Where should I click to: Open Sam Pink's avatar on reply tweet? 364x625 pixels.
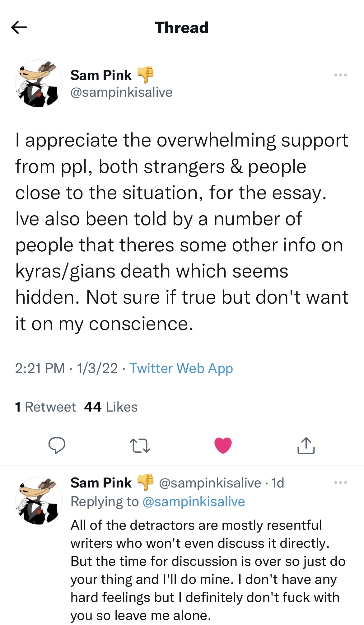[39, 501]
